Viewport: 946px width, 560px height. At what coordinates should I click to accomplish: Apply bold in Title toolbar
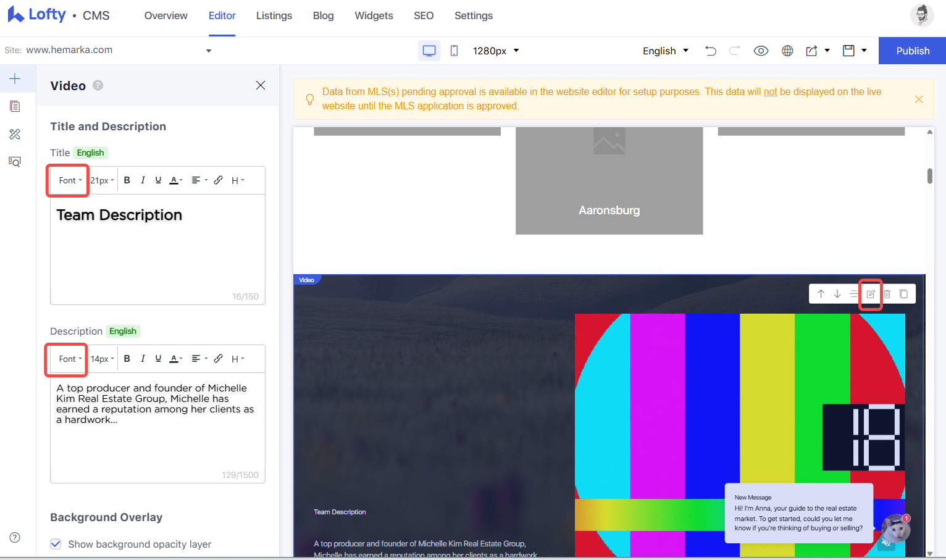pyautogui.click(x=127, y=180)
